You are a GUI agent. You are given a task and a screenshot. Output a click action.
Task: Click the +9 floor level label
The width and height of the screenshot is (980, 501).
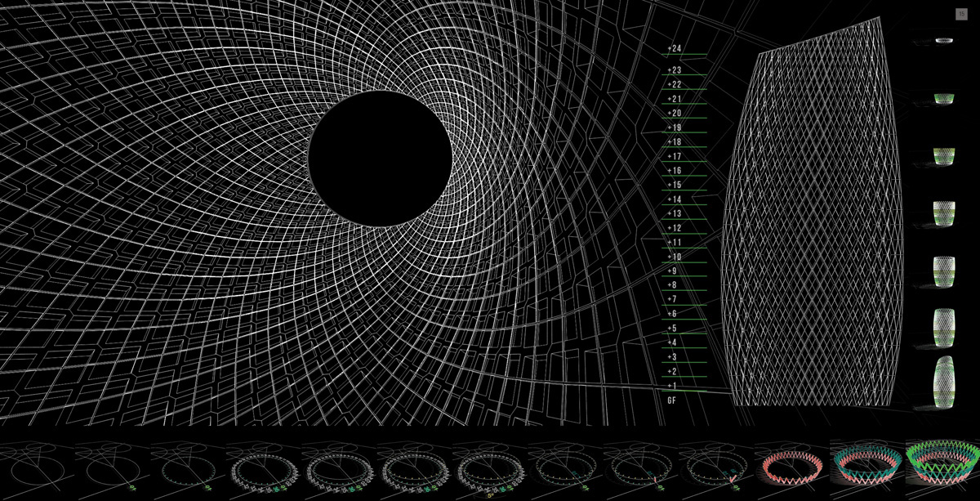pos(672,271)
